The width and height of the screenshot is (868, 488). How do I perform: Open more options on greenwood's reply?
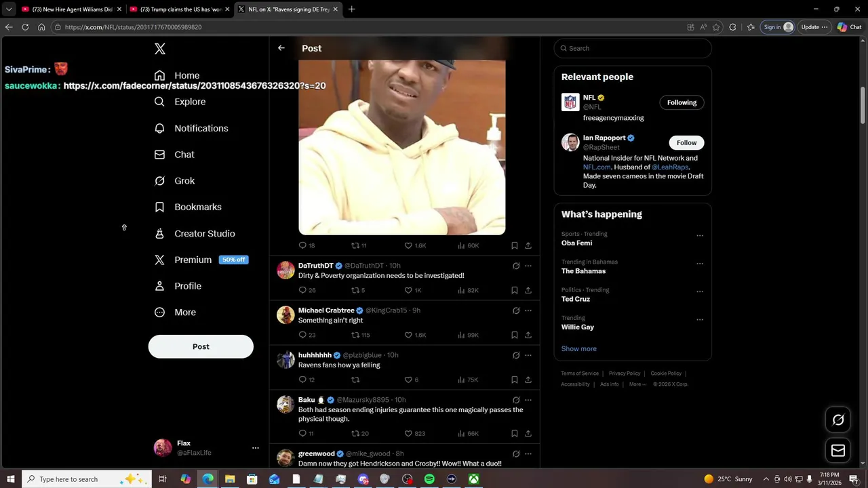(x=528, y=453)
